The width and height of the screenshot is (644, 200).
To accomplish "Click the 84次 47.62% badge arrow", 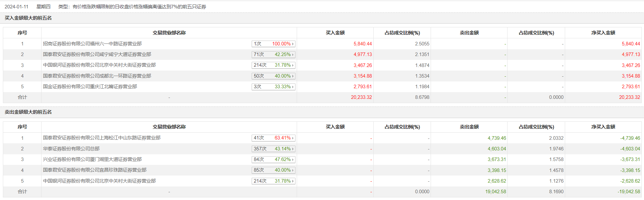I will 293,159.
